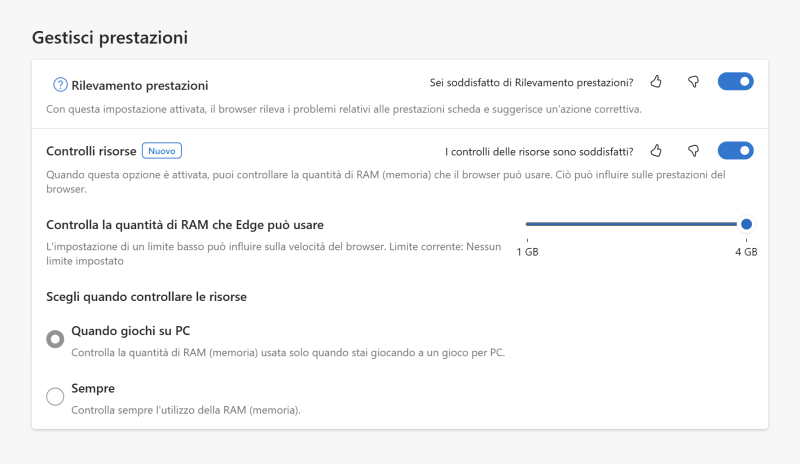The image size is (800, 464).
Task: Click the "Gestisci prestazioni" heading
Action: [110, 38]
